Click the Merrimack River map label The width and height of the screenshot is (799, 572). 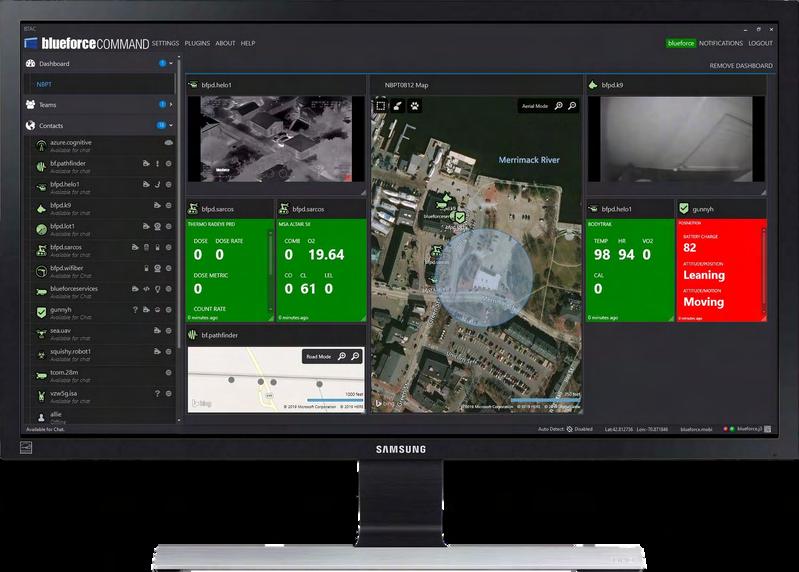(529, 160)
